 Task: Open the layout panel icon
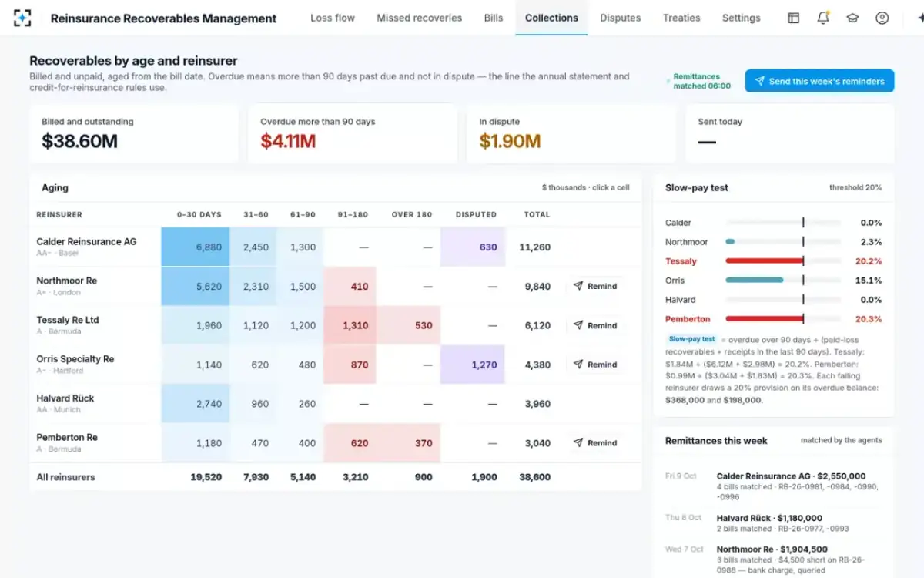794,18
